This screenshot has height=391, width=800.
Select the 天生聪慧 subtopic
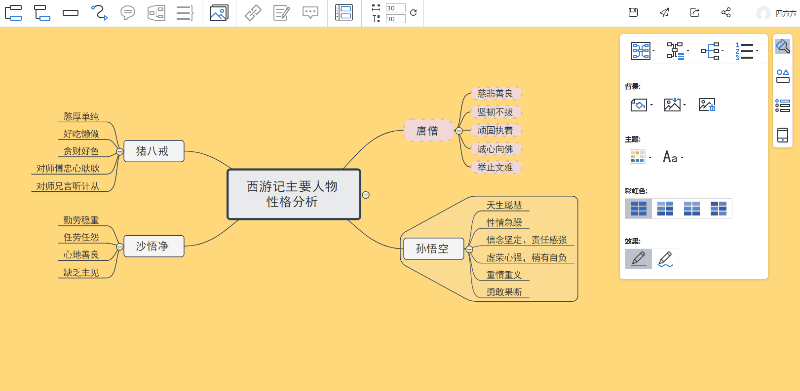point(504,205)
